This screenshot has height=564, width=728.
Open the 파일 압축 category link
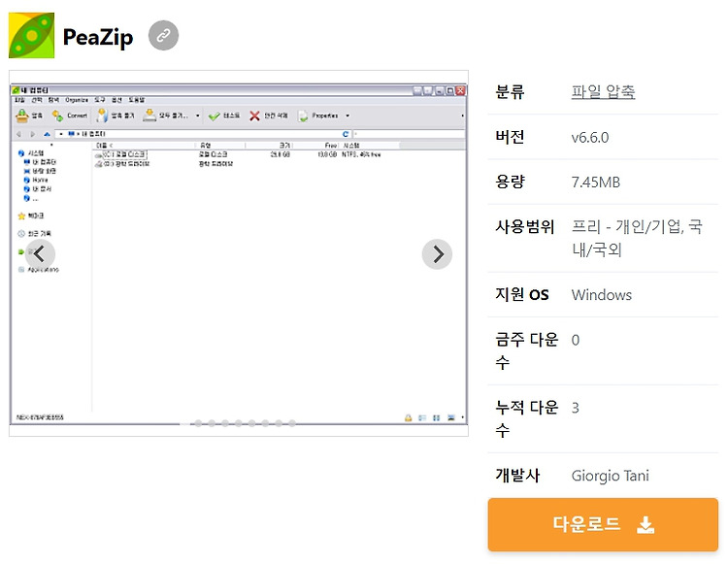603,91
